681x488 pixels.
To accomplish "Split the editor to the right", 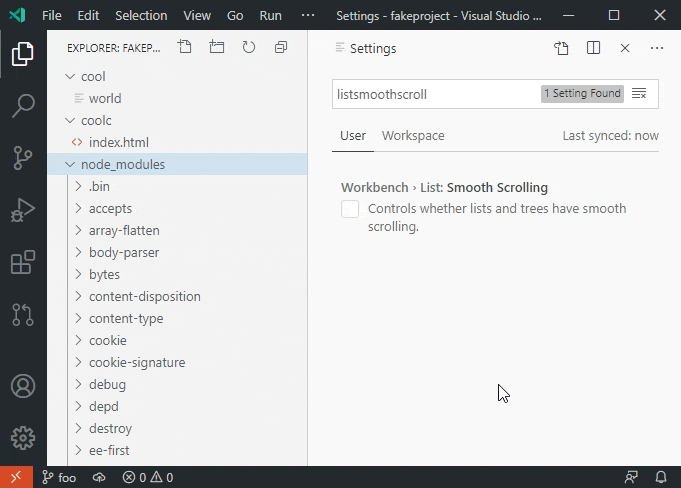I will pyautogui.click(x=593, y=48).
